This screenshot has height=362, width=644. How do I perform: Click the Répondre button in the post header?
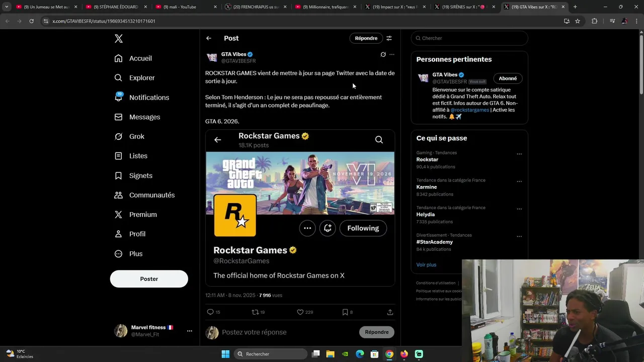(x=366, y=38)
